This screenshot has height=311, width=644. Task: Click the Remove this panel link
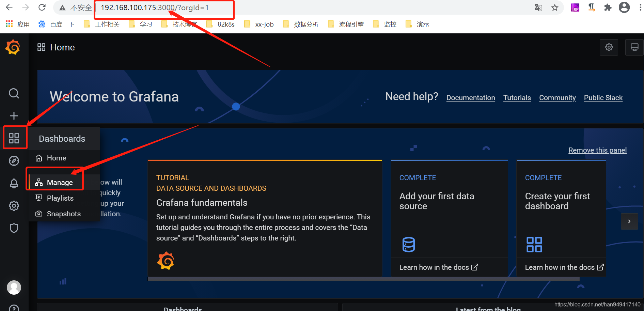597,150
